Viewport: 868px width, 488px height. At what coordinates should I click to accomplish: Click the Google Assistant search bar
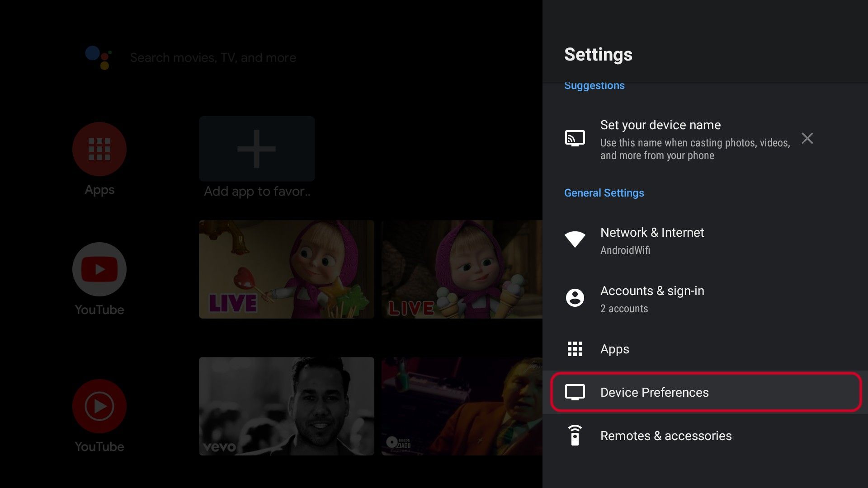click(213, 56)
